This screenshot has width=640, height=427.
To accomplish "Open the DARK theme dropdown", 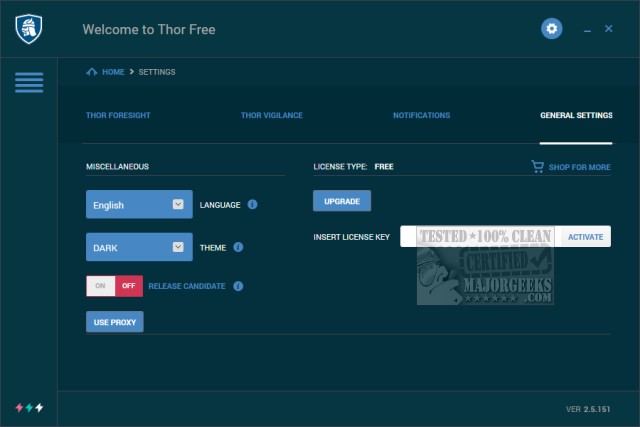I will [x=139, y=247].
